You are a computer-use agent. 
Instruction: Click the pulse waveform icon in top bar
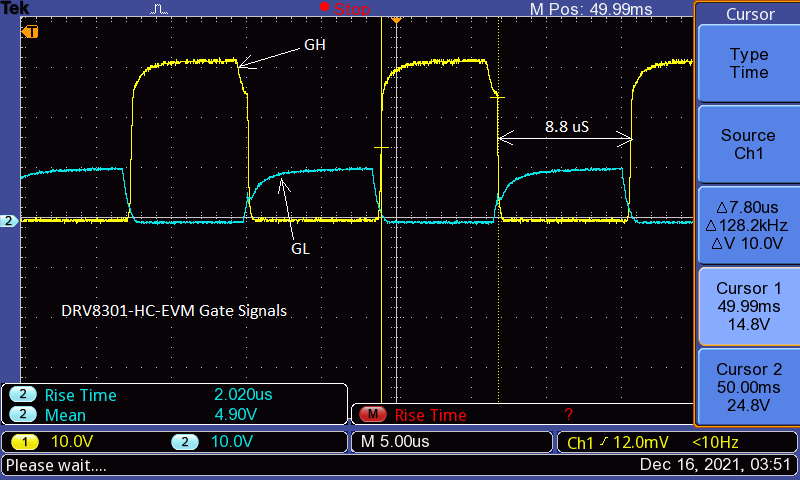click(159, 9)
